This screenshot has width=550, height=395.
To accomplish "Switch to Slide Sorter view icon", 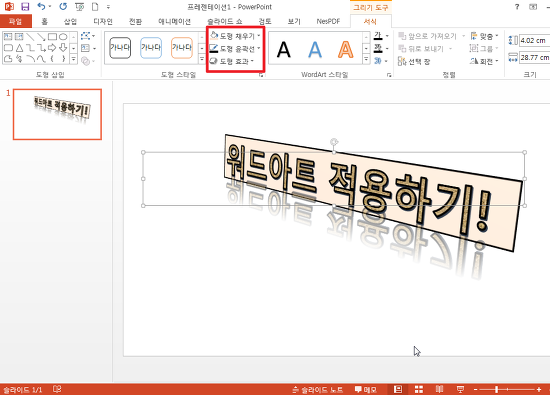I will (419, 389).
